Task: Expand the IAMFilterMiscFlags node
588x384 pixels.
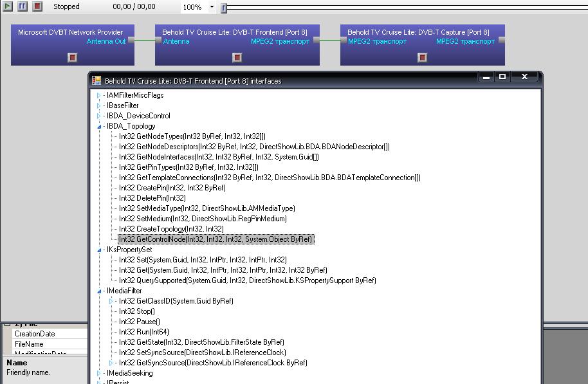Action: coord(99,95)
